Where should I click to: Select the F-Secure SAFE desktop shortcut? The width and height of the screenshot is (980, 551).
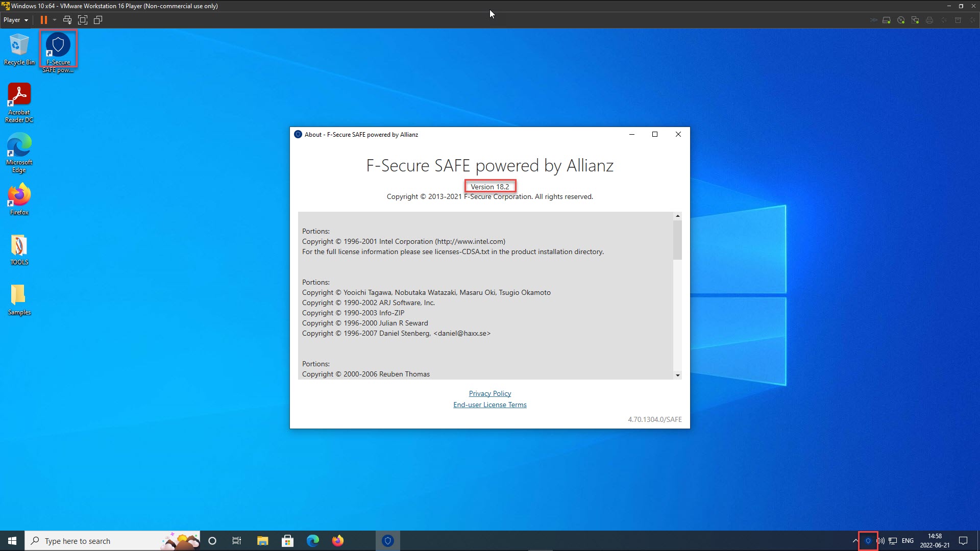click(58, 52)
